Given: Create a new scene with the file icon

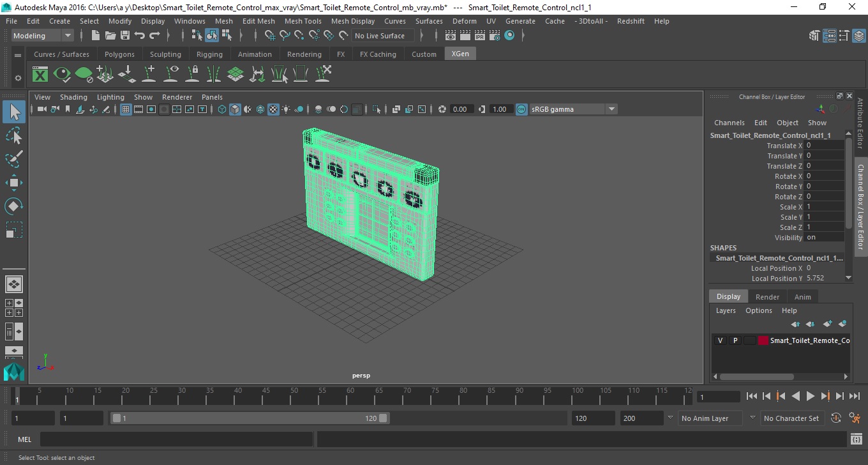Looking at the screenshot, I should point(96,36).
